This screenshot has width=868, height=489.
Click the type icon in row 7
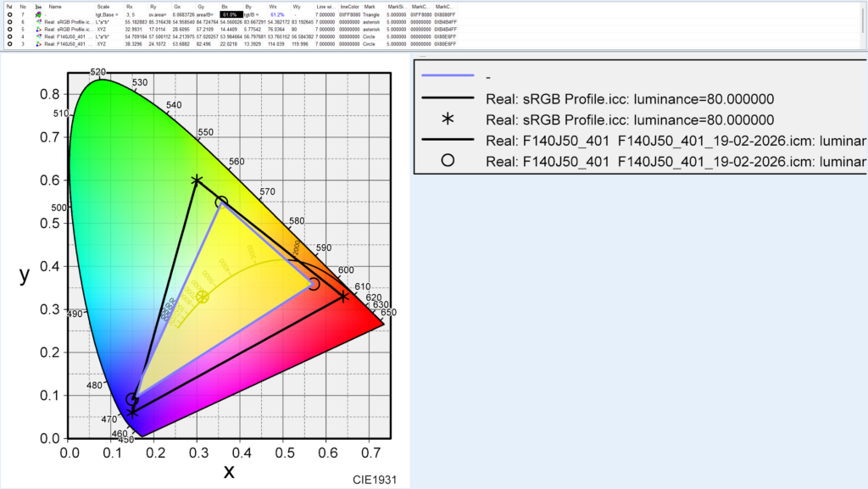click(x=39, y=14)
